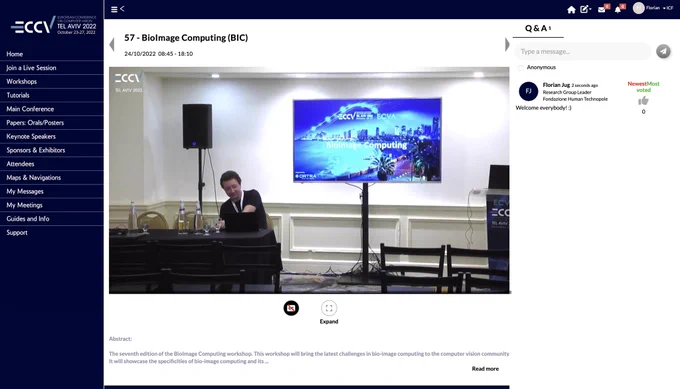Toggle the Anonymous option
Screen dimensions: 680x389
click(521, 68)
